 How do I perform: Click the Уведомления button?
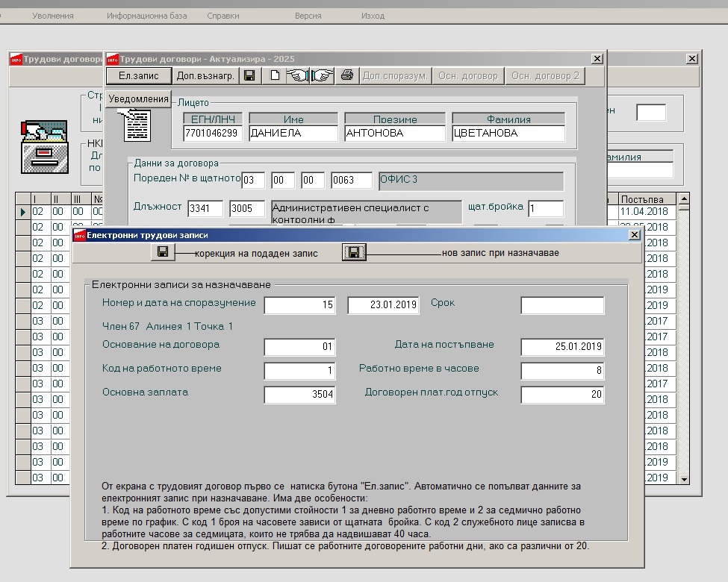click(138, 98)
